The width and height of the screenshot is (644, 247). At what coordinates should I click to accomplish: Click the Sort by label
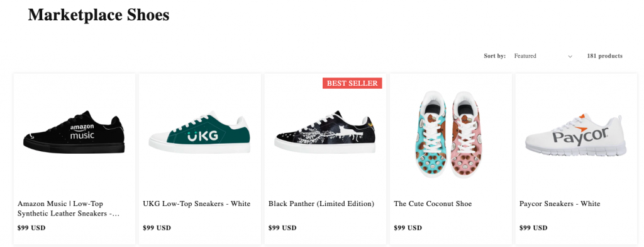point(495,56)
